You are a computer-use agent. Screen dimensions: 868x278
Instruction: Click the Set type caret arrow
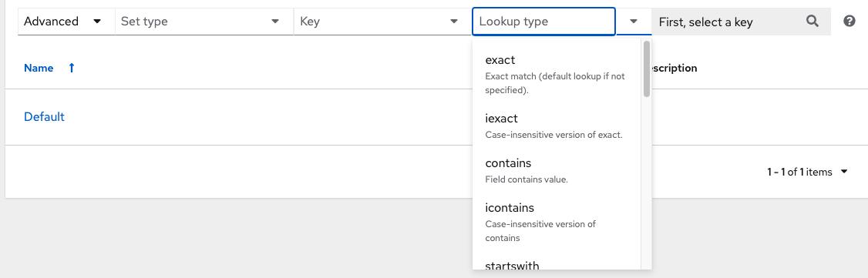275,22
